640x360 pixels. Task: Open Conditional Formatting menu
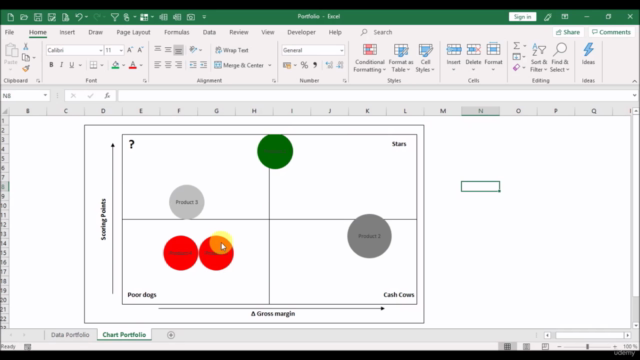point(369,58)
